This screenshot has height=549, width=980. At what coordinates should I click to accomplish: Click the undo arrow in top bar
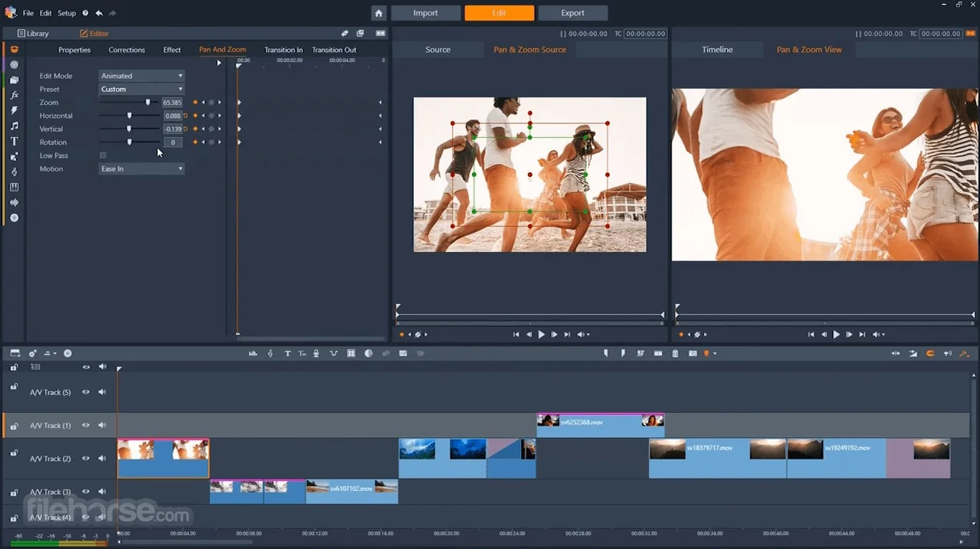99,13
